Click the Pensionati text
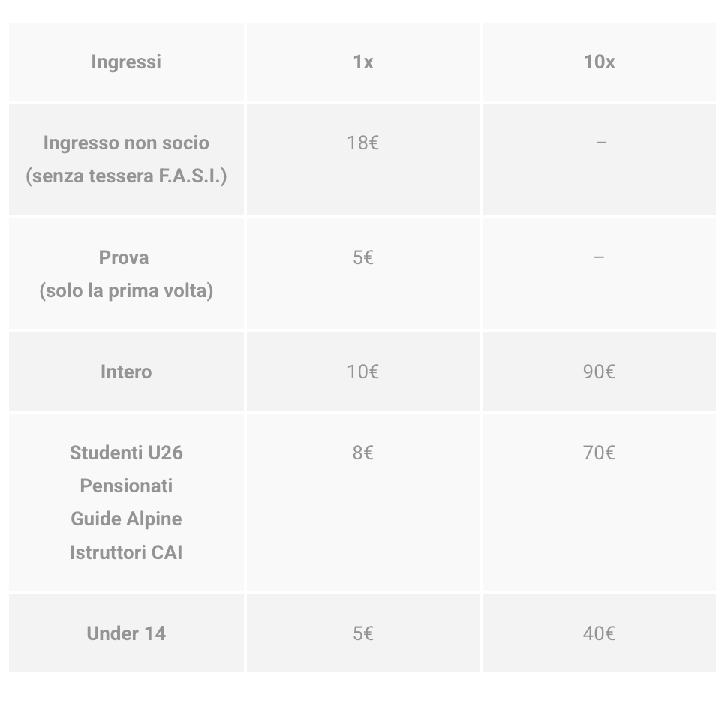This screenshot has width=728, height=701. pos(126,486)
